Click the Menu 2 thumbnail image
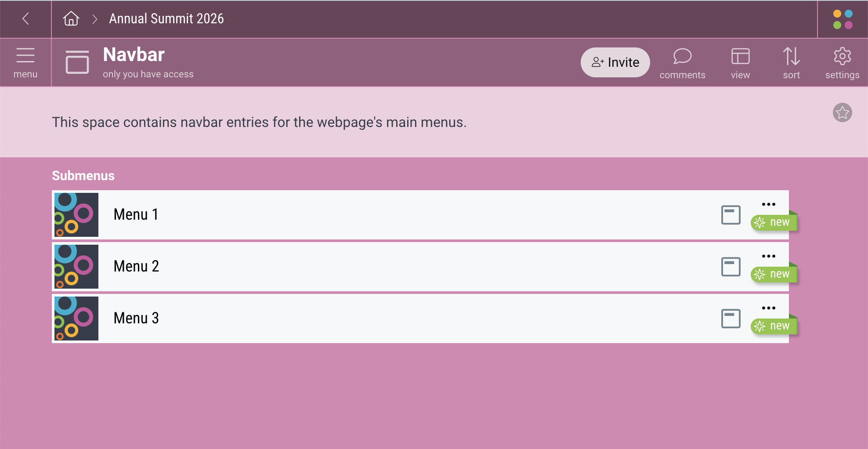The height and width of the screenshot is (449, 868). coord(76,267)
